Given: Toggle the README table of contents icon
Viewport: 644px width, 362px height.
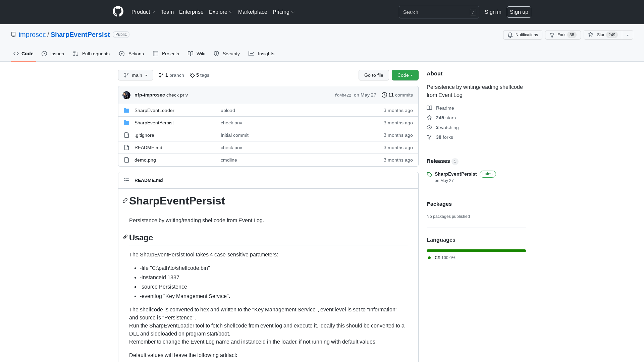Looking at the screenshot, I should 126,180.
